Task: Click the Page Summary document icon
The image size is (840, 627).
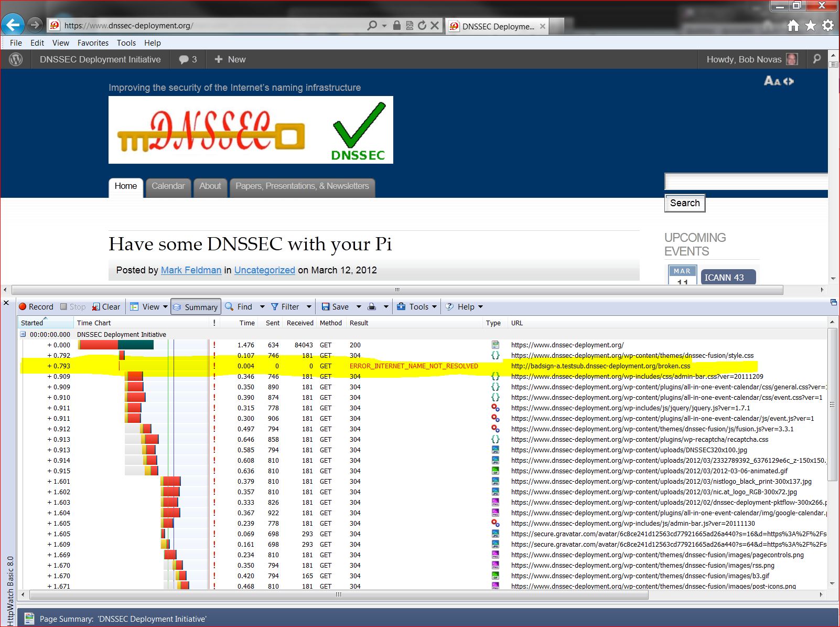Action: (29, 619)
